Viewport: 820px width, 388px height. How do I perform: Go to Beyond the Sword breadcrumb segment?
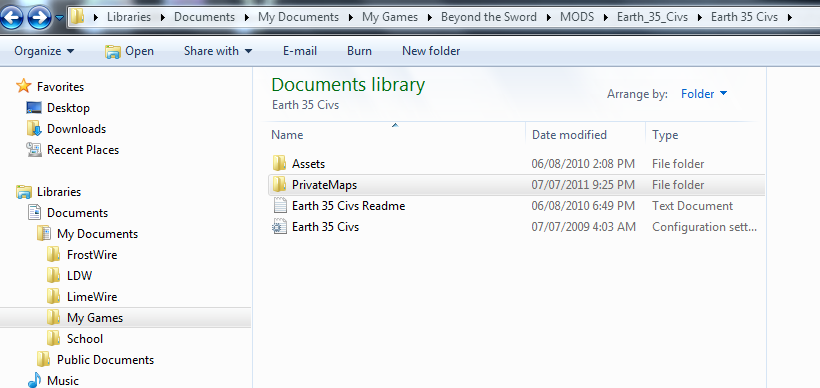tap(489, 17)
